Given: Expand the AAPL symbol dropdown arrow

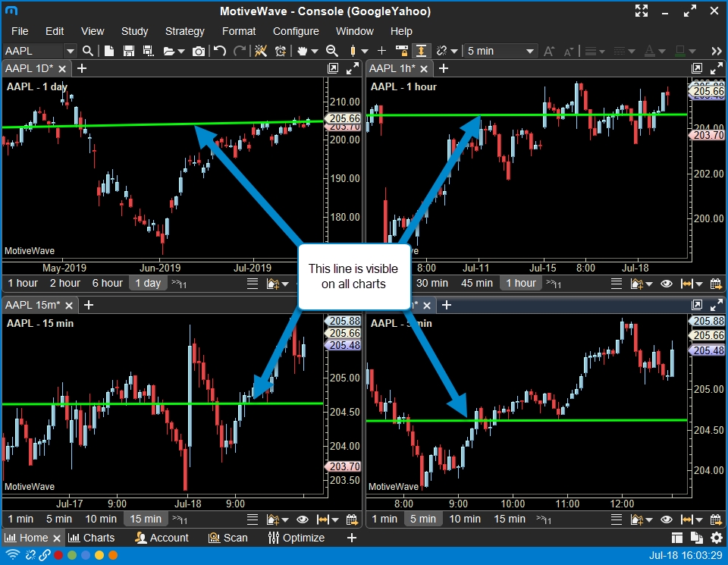Looking at the screenshot, I should (x=70, y=51).
